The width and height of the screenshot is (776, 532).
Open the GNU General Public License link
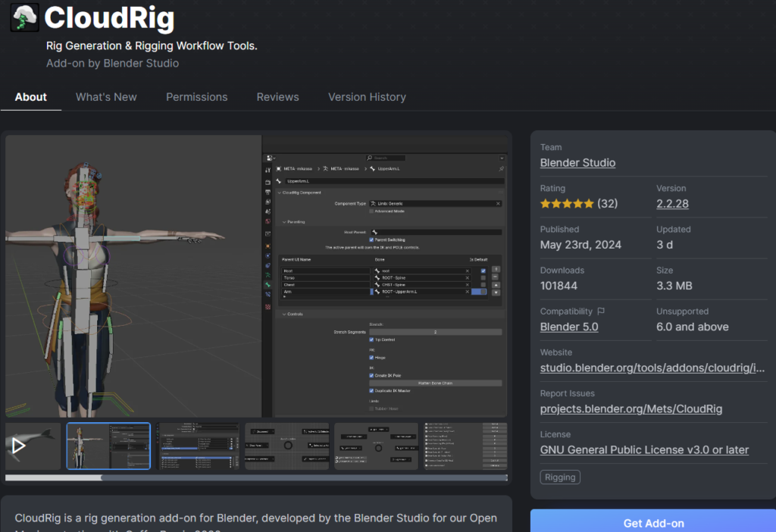pyautogui.click(x=644, y=450)
